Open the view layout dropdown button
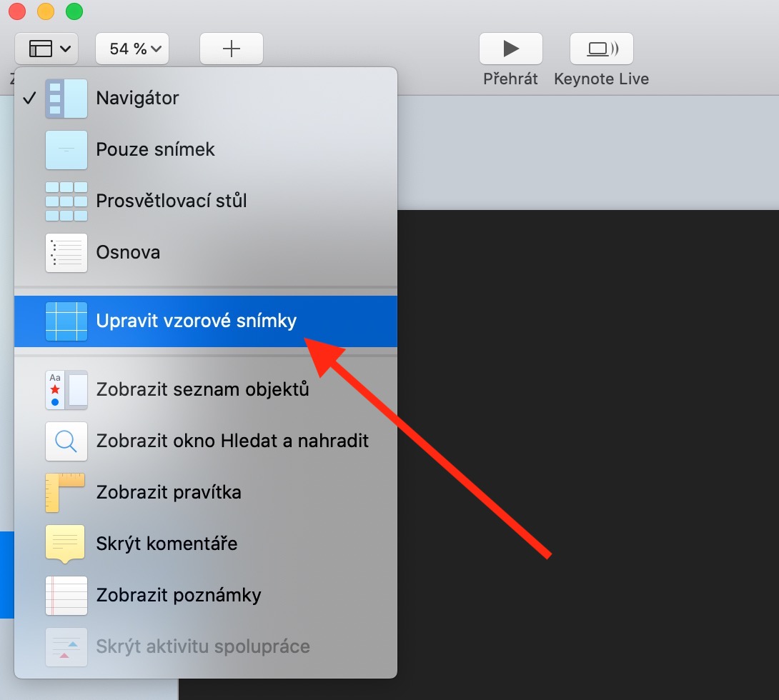 click(x=46, y=49)
